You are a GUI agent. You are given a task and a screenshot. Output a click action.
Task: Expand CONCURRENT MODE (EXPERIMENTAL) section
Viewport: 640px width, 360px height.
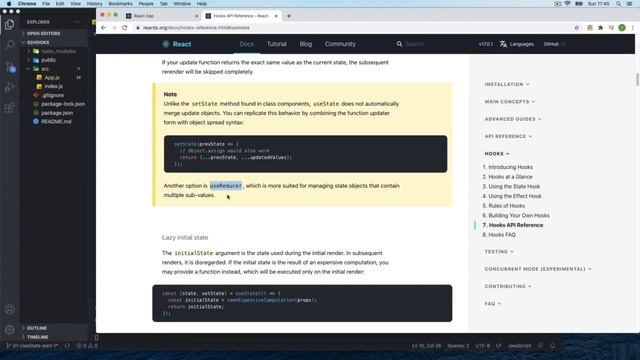[538, 269]
